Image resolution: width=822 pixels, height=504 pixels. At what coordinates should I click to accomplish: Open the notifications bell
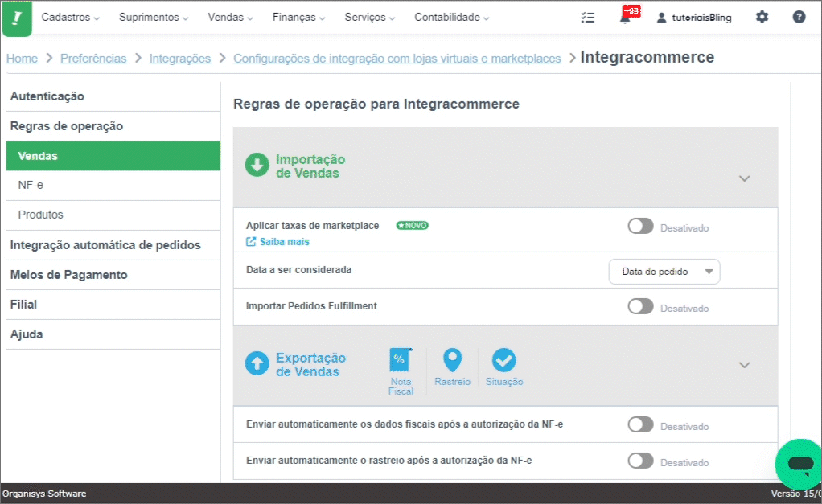(626, 18)
